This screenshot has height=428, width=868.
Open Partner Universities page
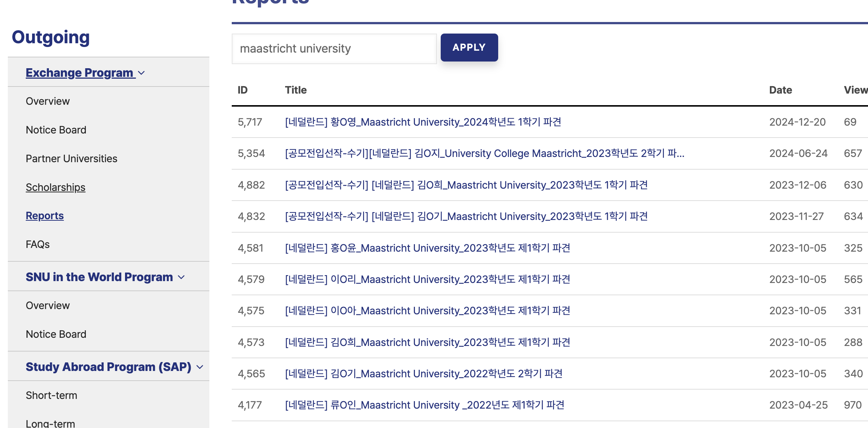pyautogui.click(x=71, y=159)
